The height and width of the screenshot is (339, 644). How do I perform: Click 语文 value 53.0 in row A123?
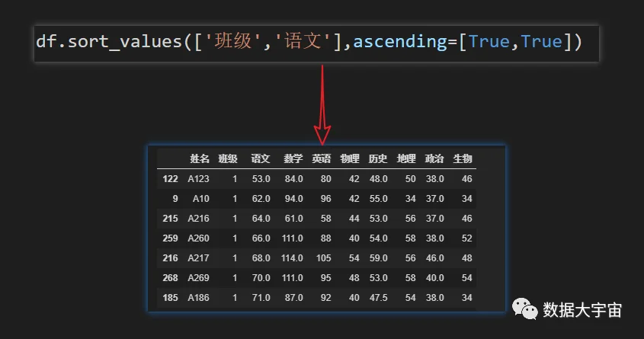pos(261,179)
